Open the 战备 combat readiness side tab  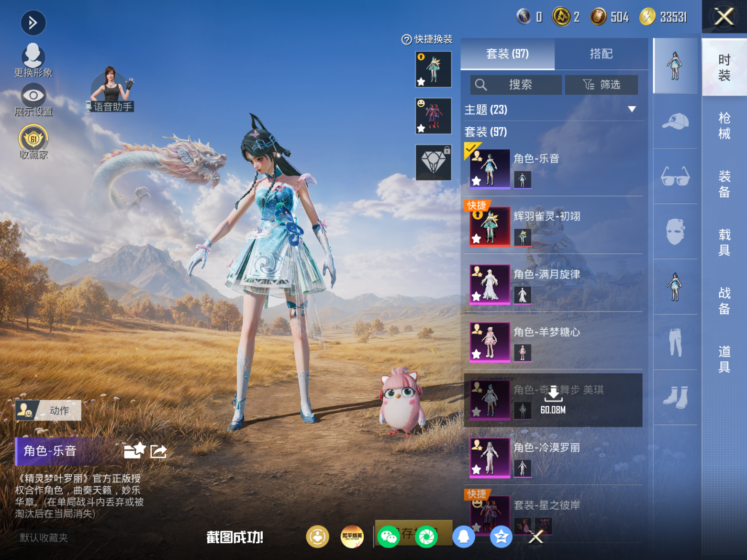point(724,301)
